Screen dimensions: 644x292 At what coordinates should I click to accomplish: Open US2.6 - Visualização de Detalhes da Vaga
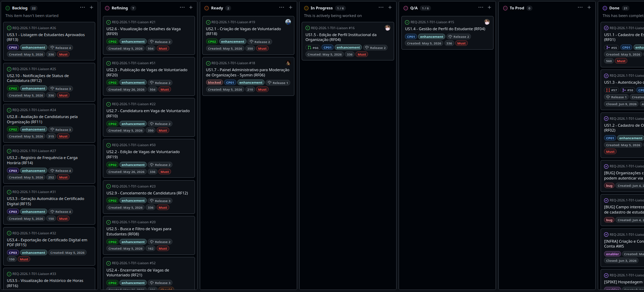pyautogui.click(x=144, y=31)
